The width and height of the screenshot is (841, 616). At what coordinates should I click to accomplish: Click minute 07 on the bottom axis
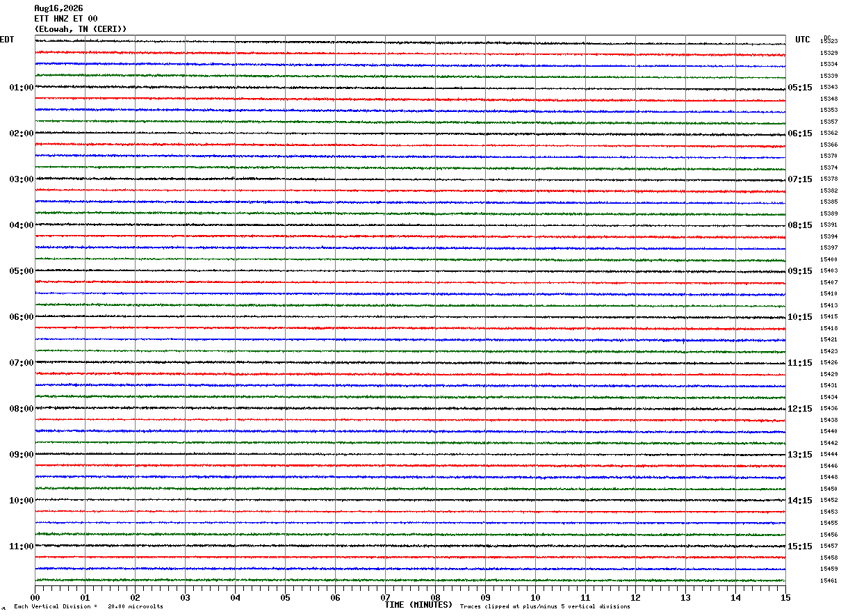385,597
